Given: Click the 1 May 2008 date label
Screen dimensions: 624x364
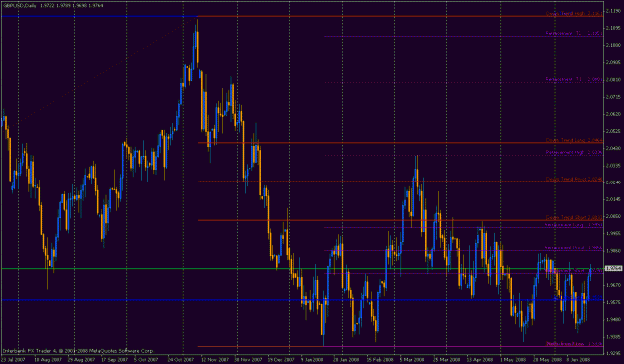Looking at the screenshot, I should point(513,360).
